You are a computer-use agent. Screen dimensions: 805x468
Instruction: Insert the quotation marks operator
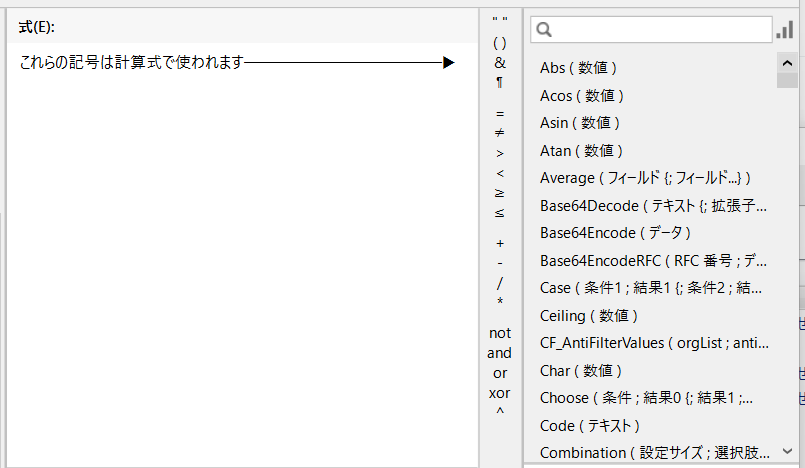(x=500, y=21)
